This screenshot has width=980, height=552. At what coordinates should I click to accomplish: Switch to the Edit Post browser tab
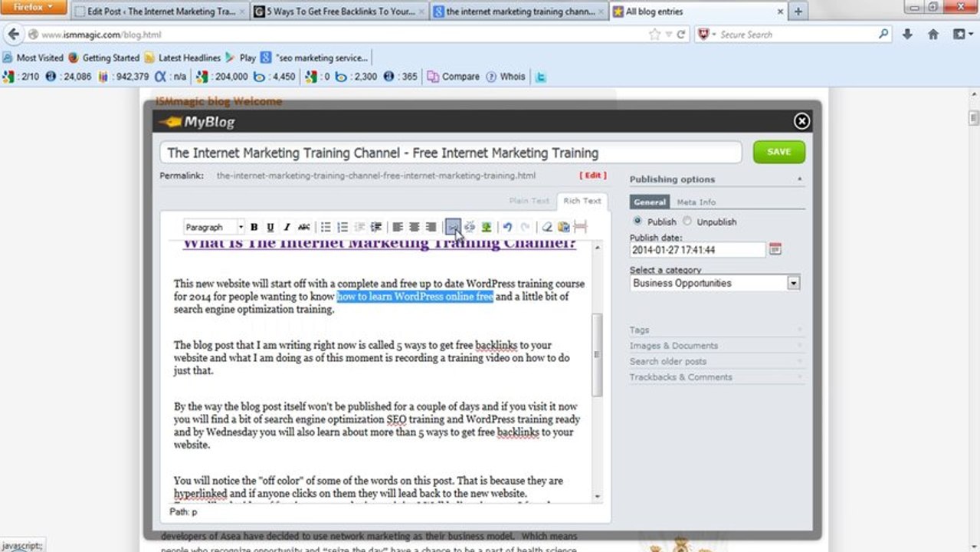click(160, 11)
